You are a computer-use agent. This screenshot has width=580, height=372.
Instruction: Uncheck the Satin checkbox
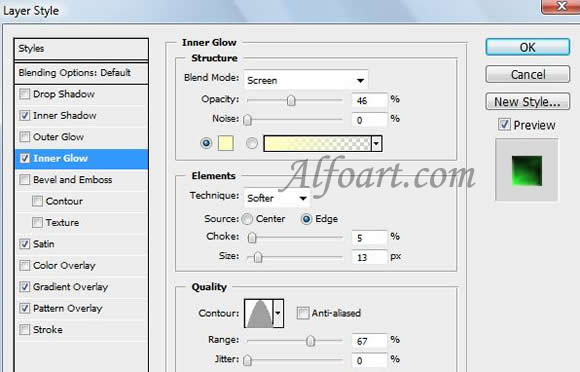24,244
